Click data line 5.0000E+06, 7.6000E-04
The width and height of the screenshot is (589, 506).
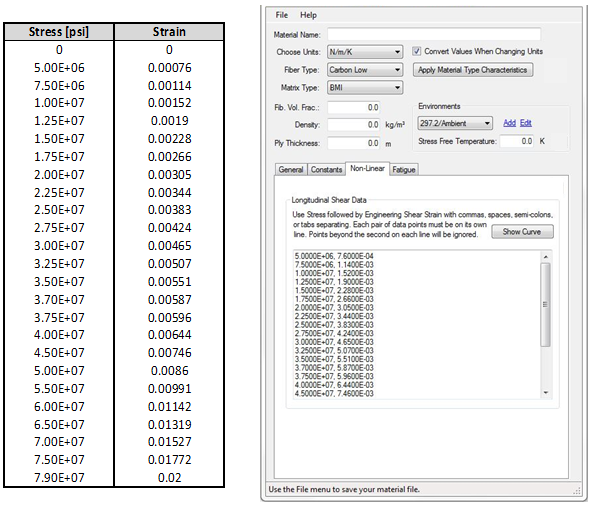click(x=334, y=256)
